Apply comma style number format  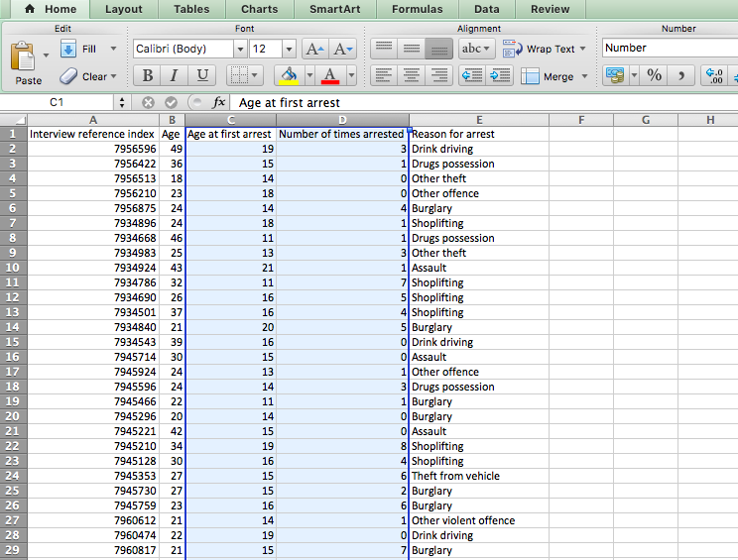click(680, 75)
